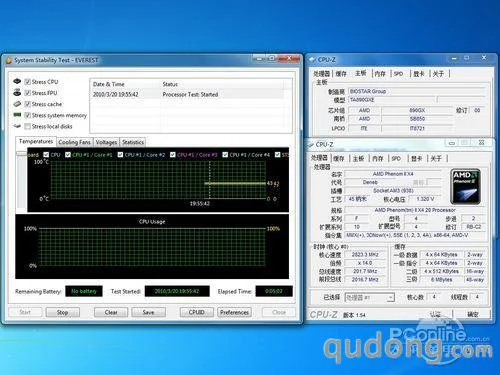
Task: Click the SB850 southbridge value
Action: coord(417,119)
